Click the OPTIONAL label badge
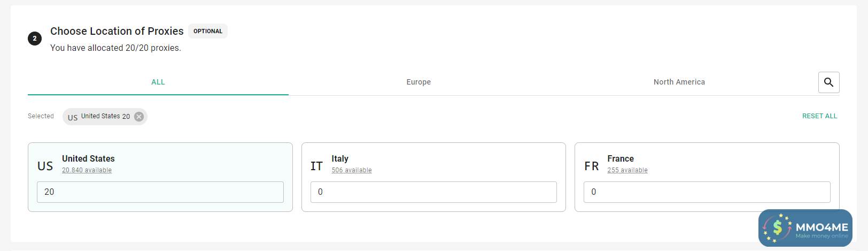Viewport: 868px width, 251px height. [208, 31]
